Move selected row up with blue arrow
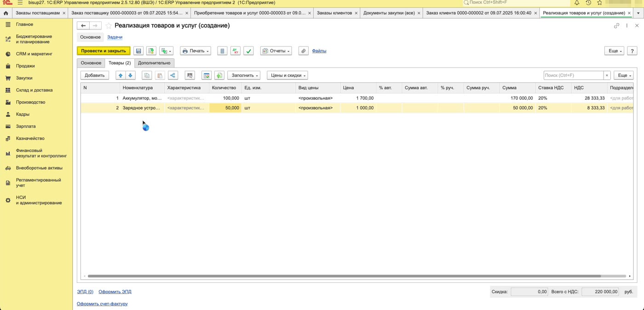Screen dimensions: 644x310 [x=121, y=75]
